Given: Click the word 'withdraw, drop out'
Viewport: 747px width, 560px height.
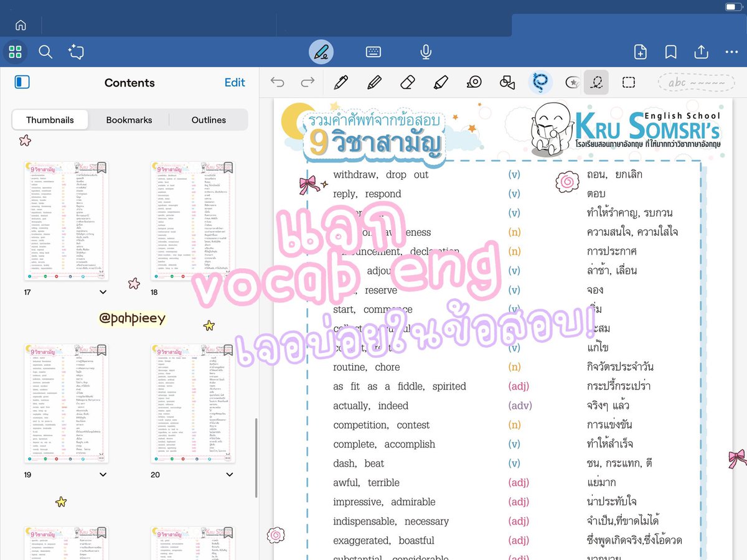Looking at the screenshot, I should click(381, 175).
